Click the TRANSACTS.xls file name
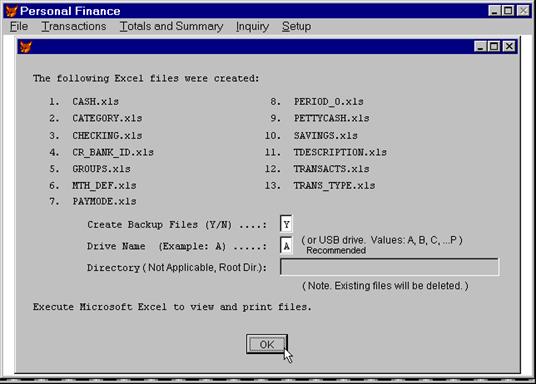 [331, 169]
